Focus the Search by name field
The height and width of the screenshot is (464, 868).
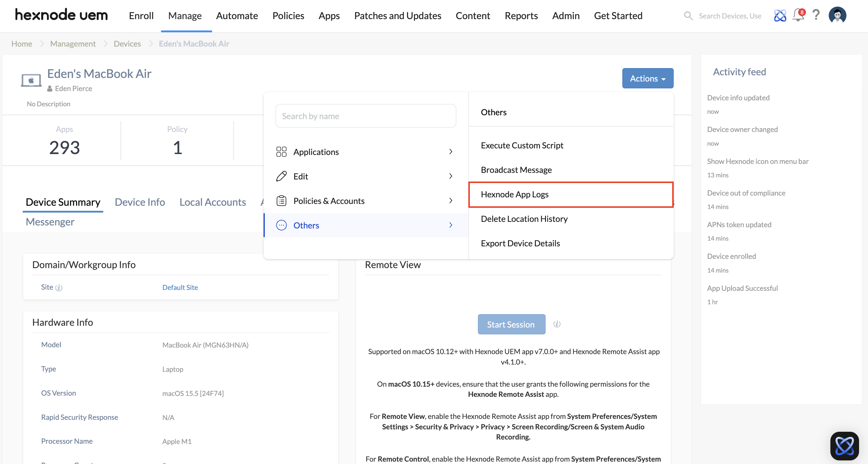tap(366, 116)
